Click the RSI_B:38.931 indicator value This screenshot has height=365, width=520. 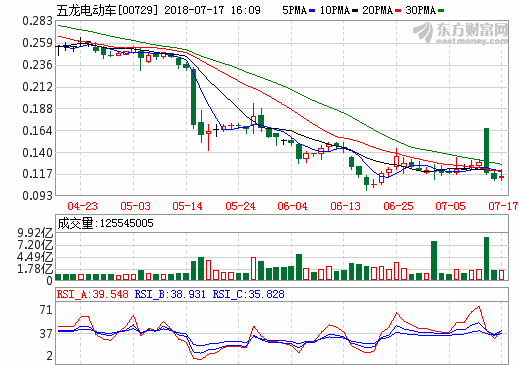(x=170, y=294)
